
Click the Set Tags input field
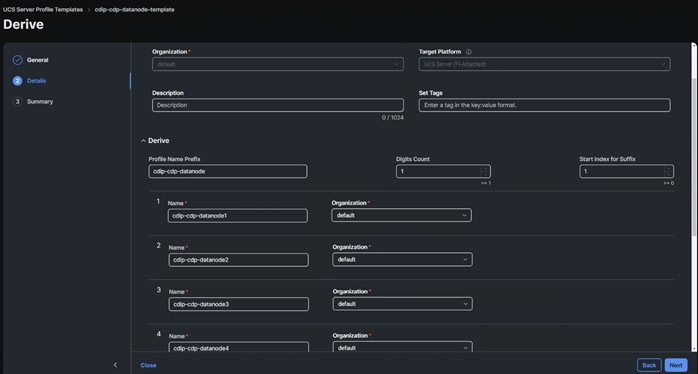coord(544,105)
